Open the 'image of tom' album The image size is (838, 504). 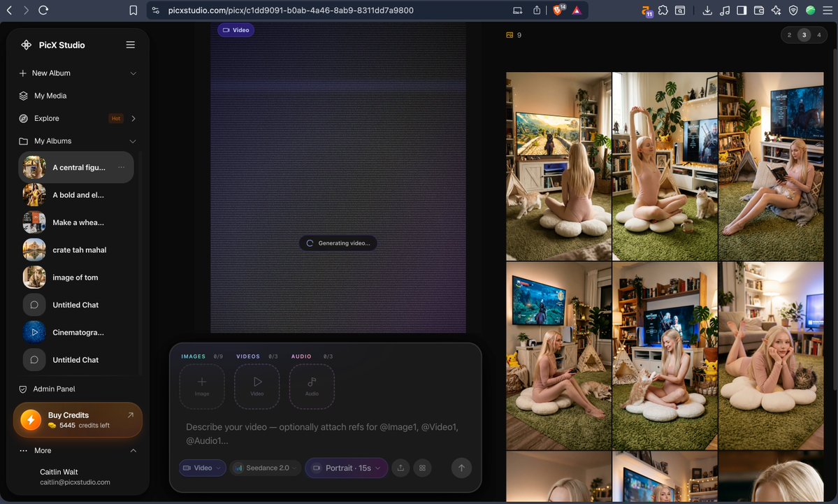click(76, 278)
